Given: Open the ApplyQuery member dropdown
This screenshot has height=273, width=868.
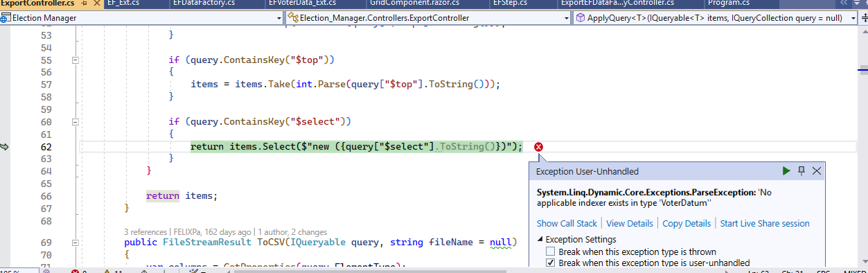Looking at the screenshot, I should [x=853, y=18].
